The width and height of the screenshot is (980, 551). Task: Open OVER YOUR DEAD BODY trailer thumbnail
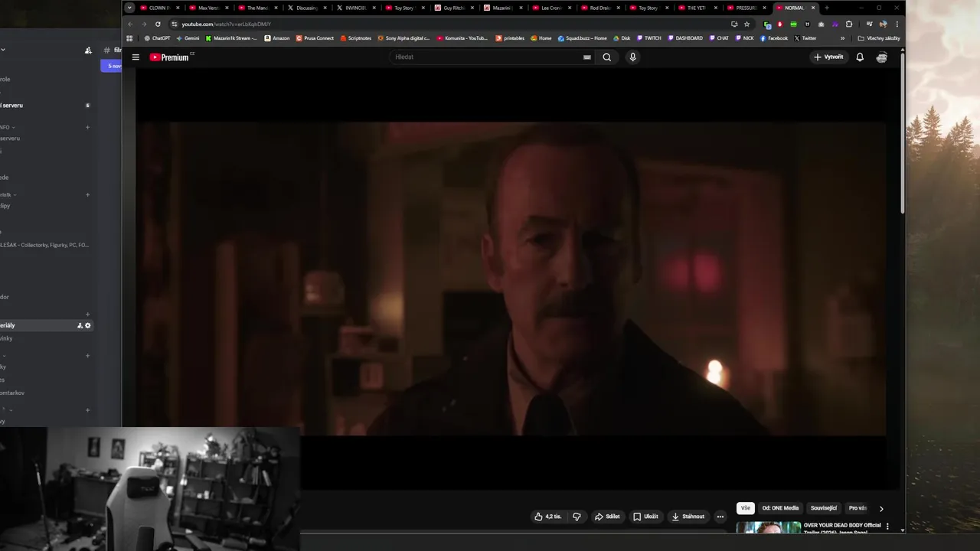coord(769,527)
